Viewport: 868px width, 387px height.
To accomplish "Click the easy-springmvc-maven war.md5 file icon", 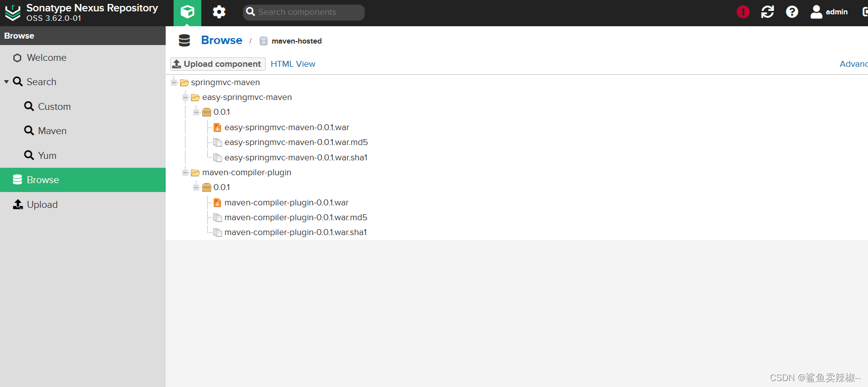I will 217,143.
